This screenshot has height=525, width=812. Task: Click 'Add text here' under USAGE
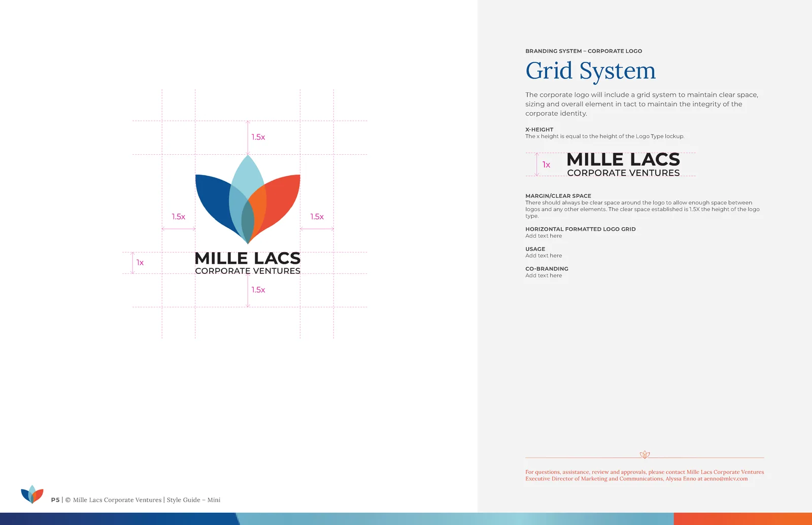544,256
